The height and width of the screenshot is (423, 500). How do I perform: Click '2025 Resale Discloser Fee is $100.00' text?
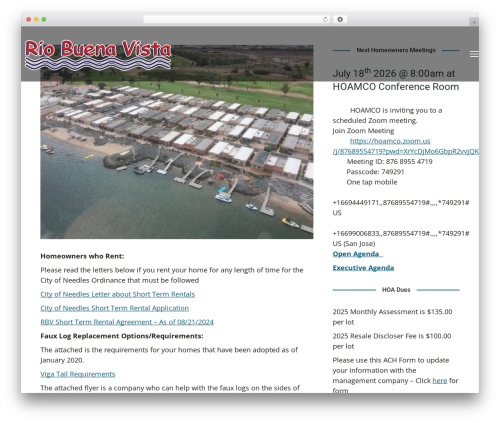pos(392,336)
